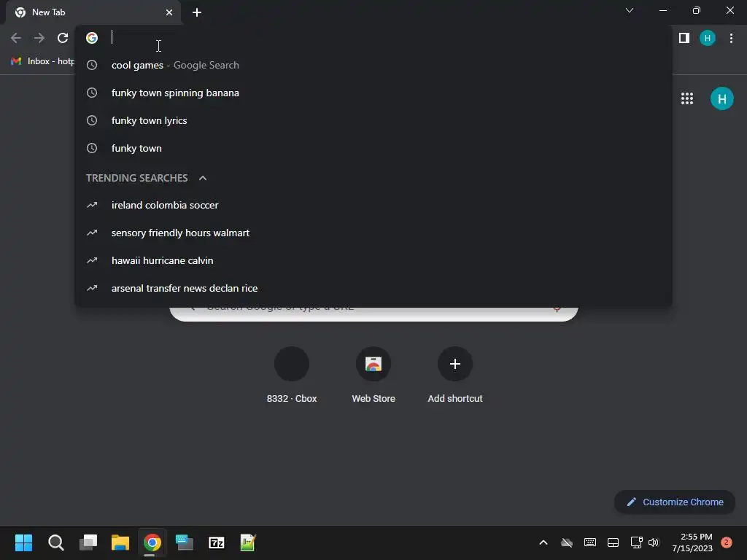Open the 8332 · Cbox shortcut
The image size is (747, 560).
(x=292, y=376)
